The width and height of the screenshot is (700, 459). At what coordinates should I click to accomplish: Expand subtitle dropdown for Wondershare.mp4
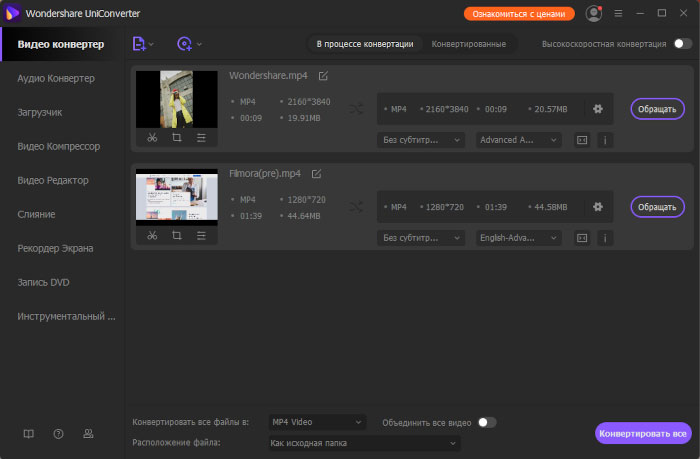[x=421, y=140]
